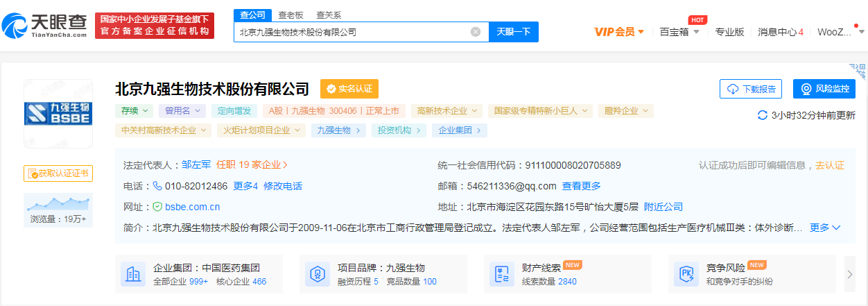Viewport: 868px width, 306px height.
Task: Click the 附近公司 link
Action: point(663,207)
